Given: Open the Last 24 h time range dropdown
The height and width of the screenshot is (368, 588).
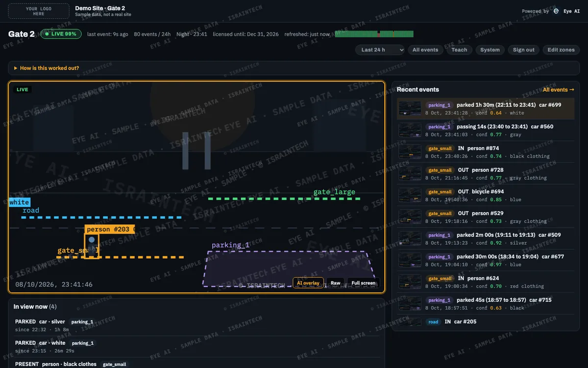Looking at the screenshot, I should click(x=380, y=50).
